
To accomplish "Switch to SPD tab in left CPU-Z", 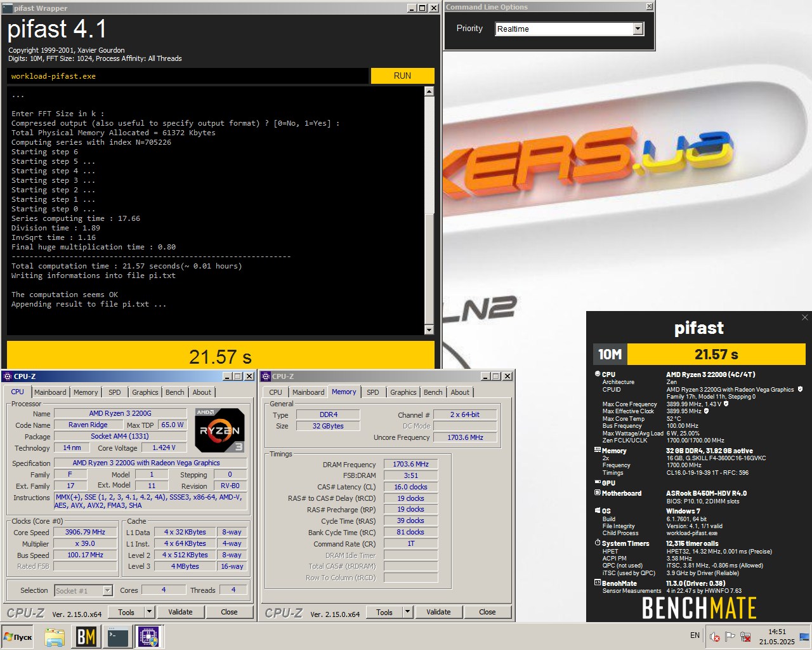I will click(x=115, y=392).
